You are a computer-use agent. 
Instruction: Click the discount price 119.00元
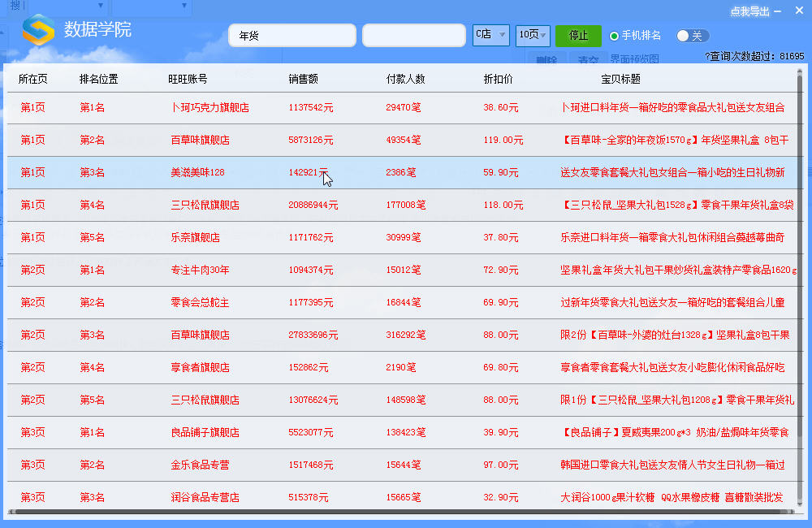503,140
